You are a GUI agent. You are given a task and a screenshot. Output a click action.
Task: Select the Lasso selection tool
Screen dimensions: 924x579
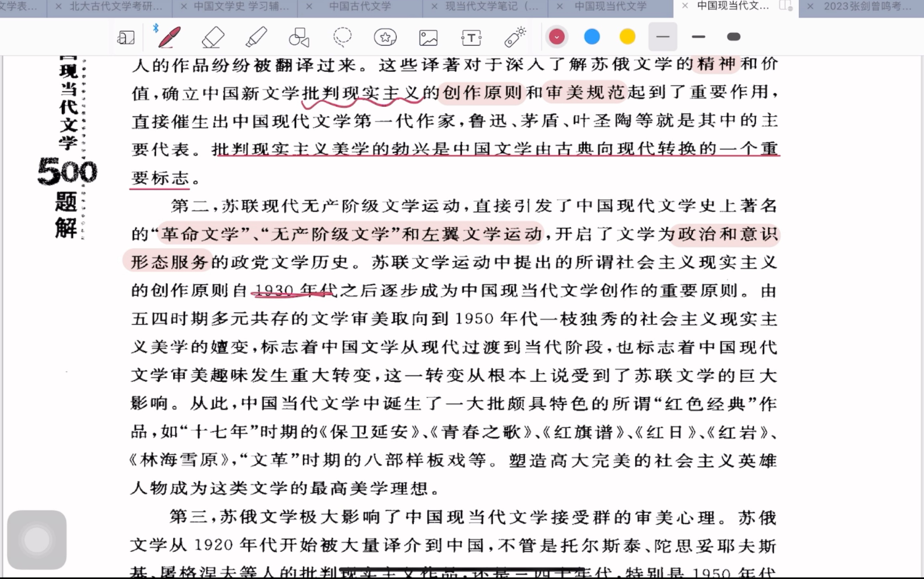(x=342, y=37)
